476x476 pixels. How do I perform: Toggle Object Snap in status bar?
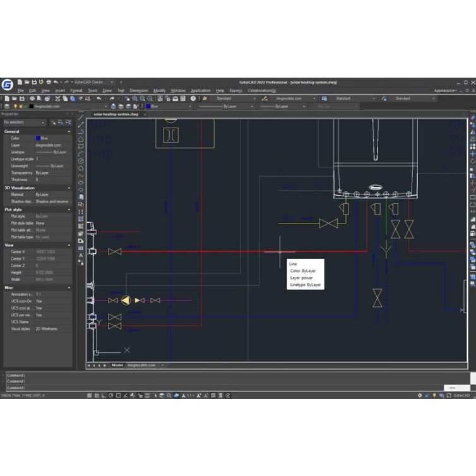pos(119,395)
